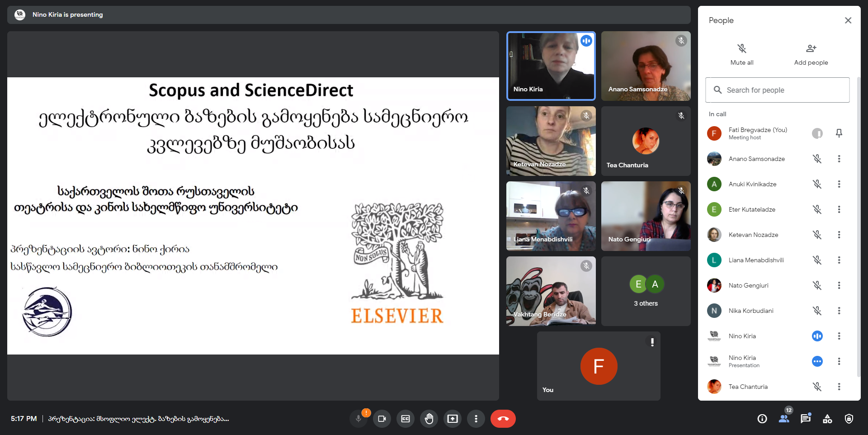Leave the call with red hang-up button
Image resolution: width=868 pixels, height=435 pixels.
tap(503, 419)
